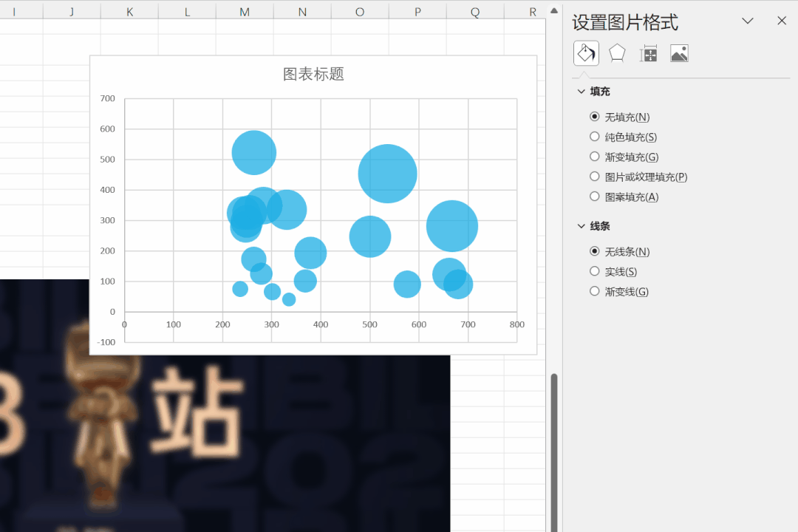Select the large bubble above axis value 700
798x532 pixels.
(x=452, y=226)
